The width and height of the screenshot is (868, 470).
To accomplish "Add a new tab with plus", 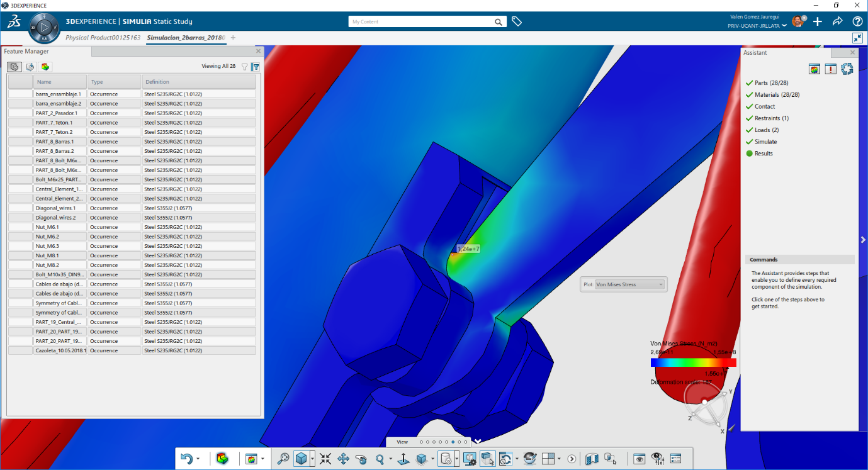I will tap(233, 38).
